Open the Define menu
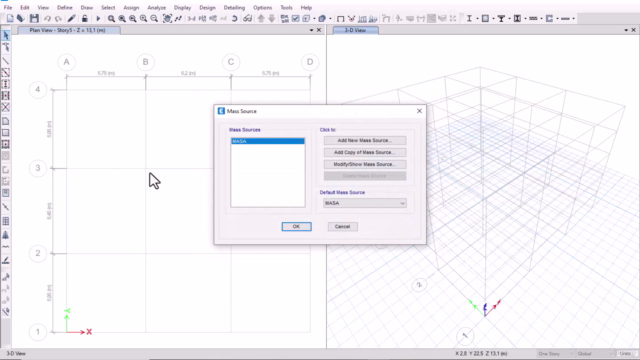The height and width of the screenshot is (360, 640). pos(64,7)
